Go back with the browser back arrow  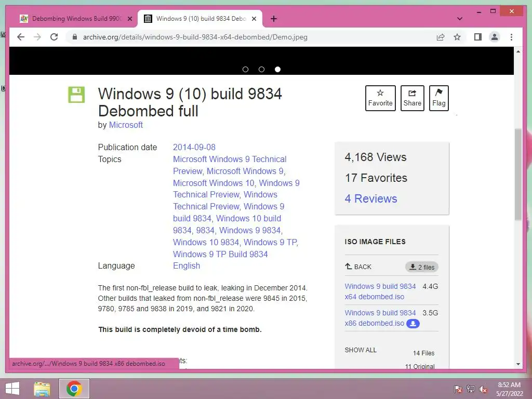(x=21, y=37)
